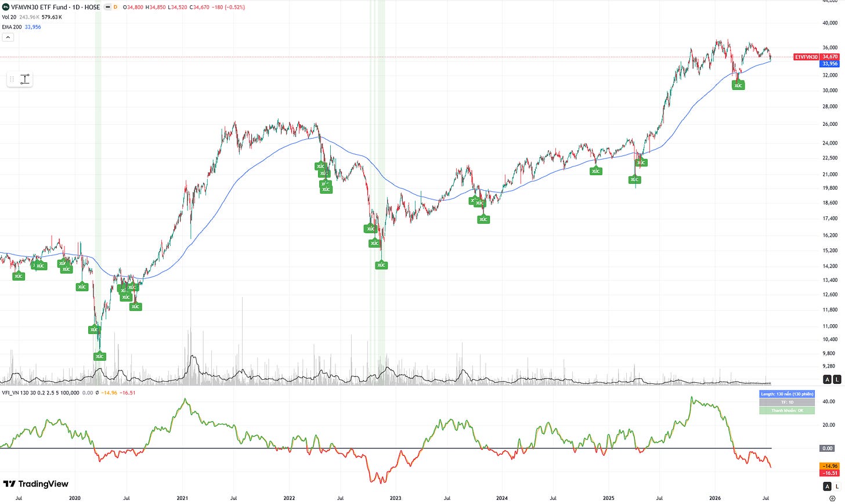Click the red 34,670 last price label
This screenshot has width=845, height=504.
(830, 57)
